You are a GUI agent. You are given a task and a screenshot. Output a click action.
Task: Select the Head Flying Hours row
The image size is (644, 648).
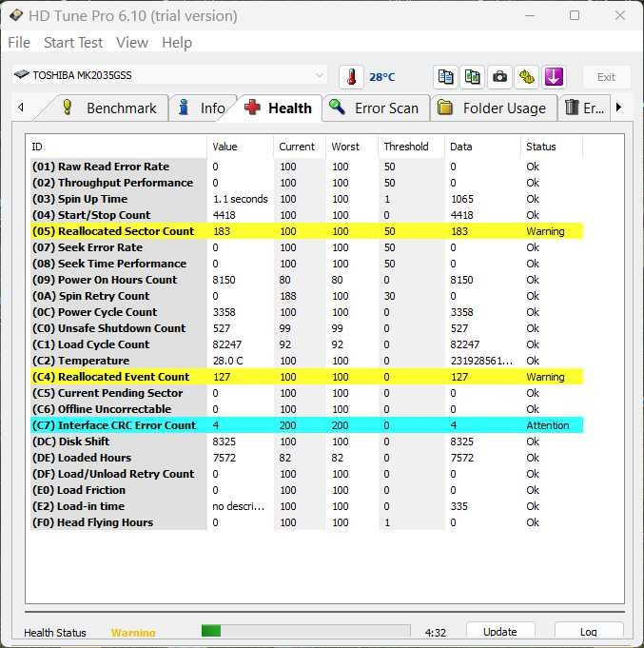point(306,522)
